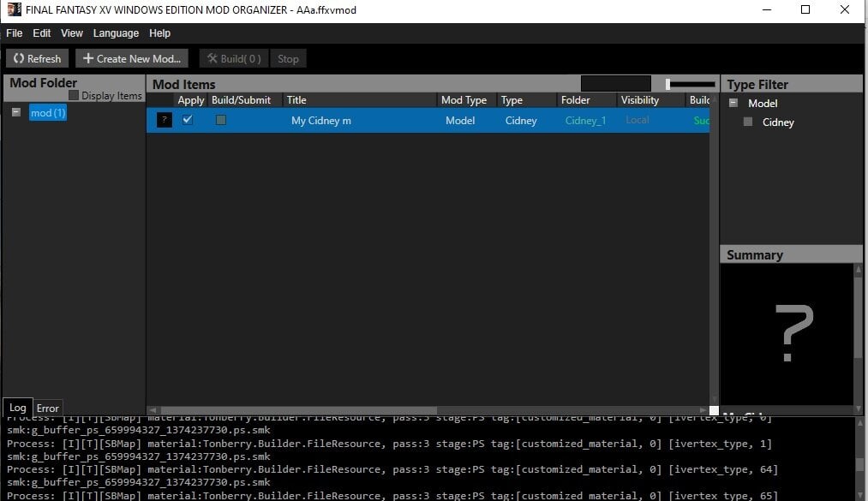Toggle the Cidney type filter checkbox
This screenshot has width=868, height=501.
click(x=748, y=122)
